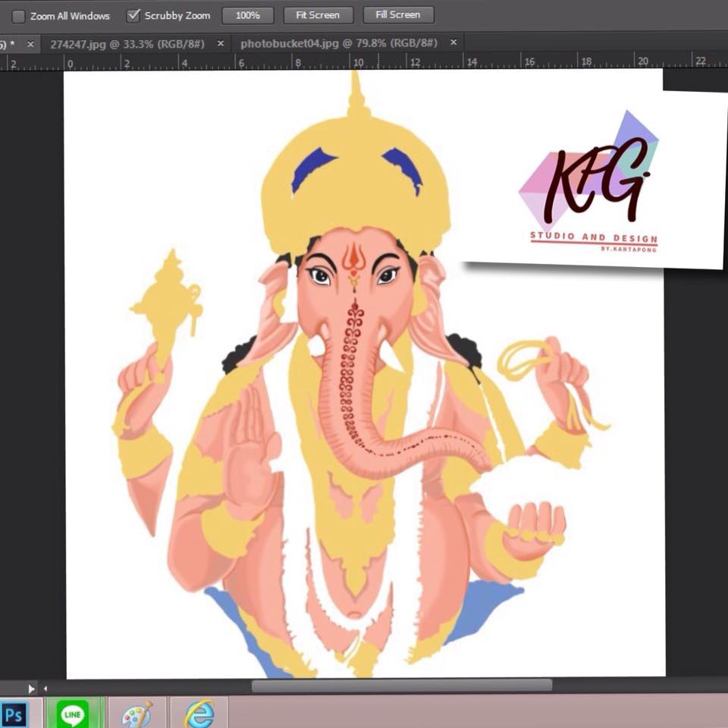This screenshot has width=728, height=728.
Task: Click the Fill Screen button
Action: 398,14
